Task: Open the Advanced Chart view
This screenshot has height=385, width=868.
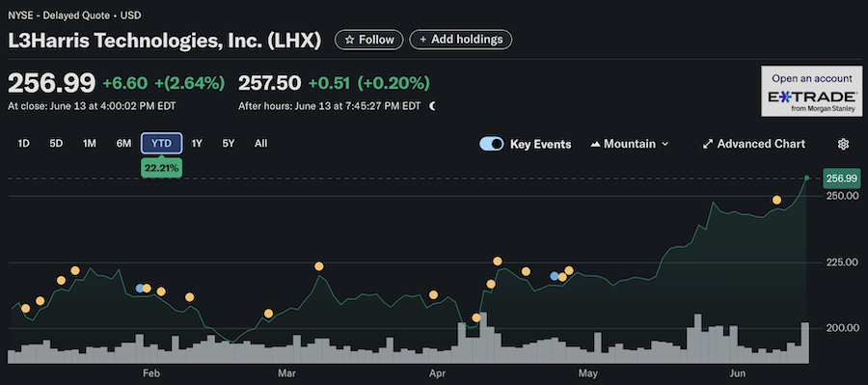Action: (754, 144)
